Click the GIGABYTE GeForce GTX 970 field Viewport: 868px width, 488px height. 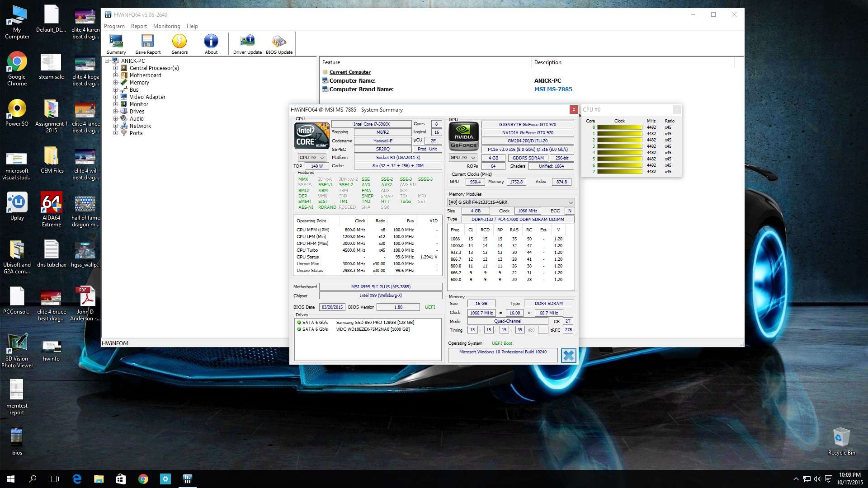coord(527,125)
